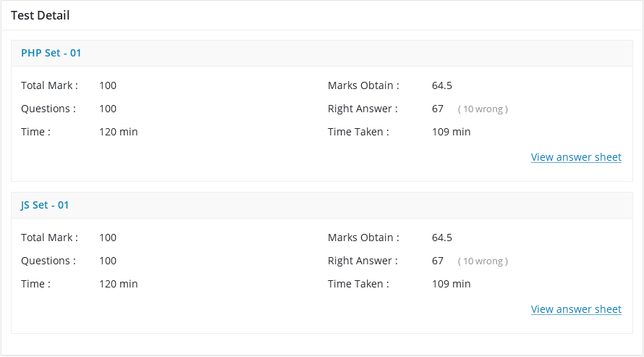This screenshot has width=644, height=357.
Task: Click Right Answer value 67 in JS Set
Action: pos(438,261)
